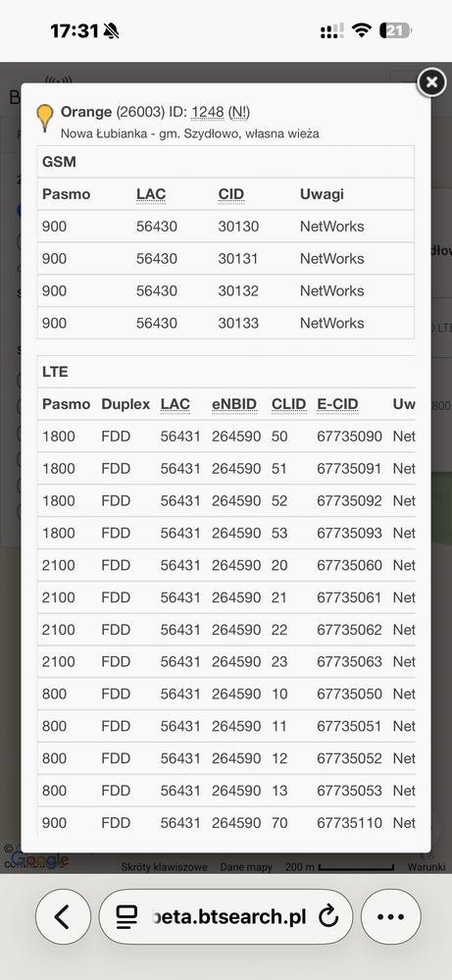This screenshot has height=980, width=452.
Task: Tap the (N!) abbreviation label
Action: coord(238,113)
